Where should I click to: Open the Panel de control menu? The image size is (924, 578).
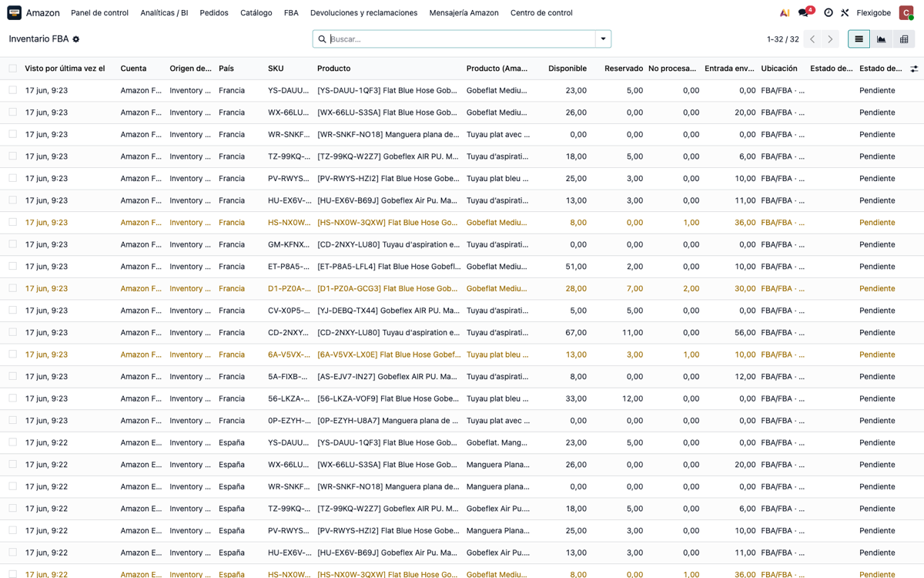pos(99,12)
